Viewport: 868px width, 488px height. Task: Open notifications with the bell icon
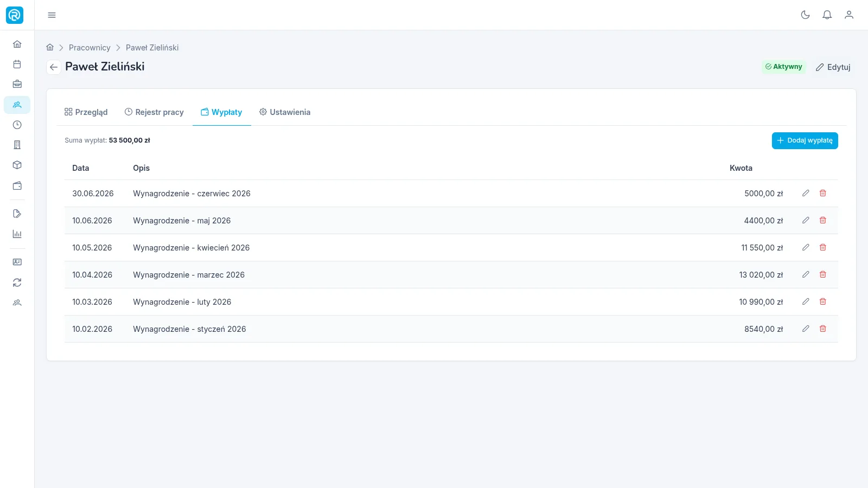coord(827,15)
